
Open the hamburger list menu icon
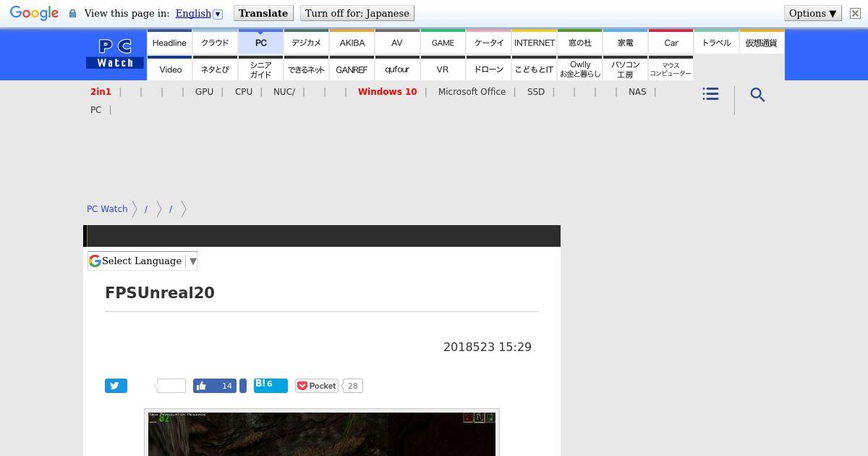click(710, 94)
